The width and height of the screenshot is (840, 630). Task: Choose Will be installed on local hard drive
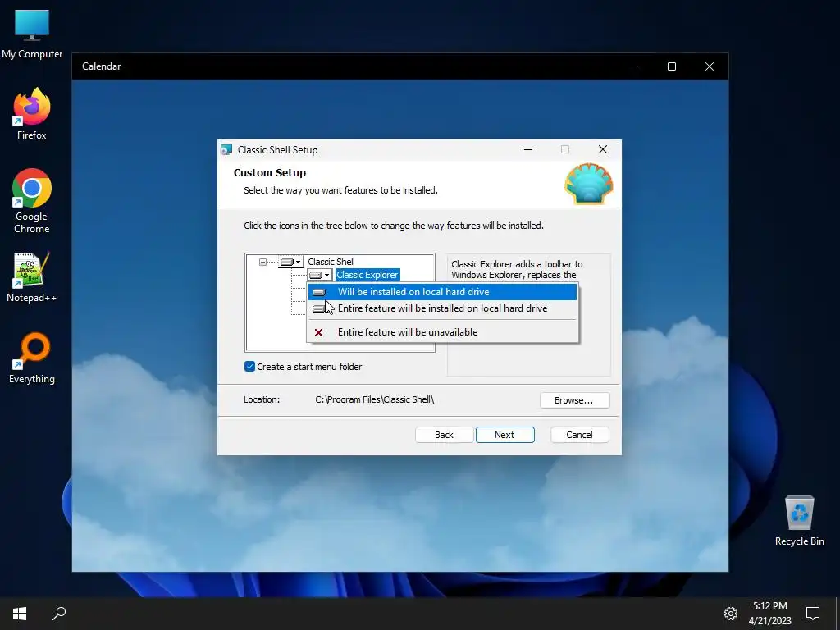point(442,292)
